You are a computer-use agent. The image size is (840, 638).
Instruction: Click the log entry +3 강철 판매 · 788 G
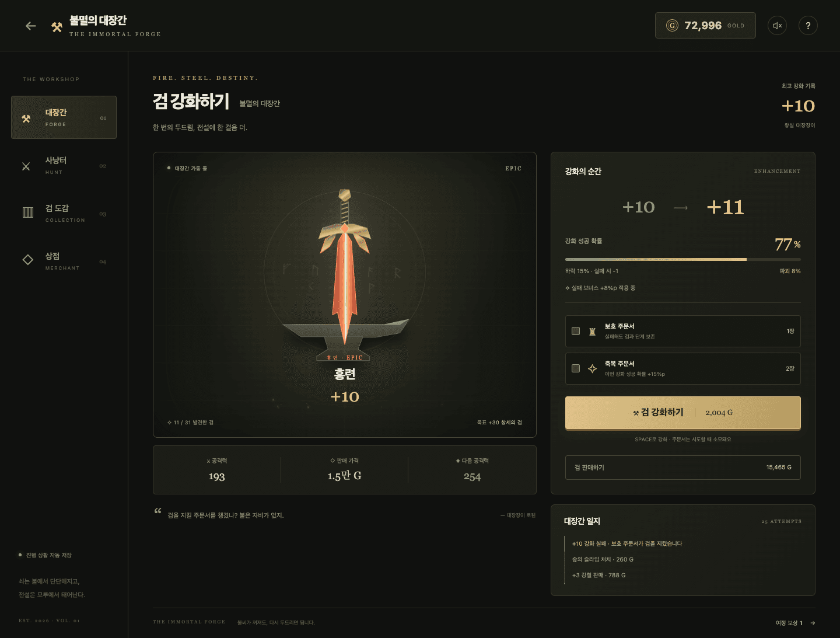pyautogui.click(x=598, y=576)
